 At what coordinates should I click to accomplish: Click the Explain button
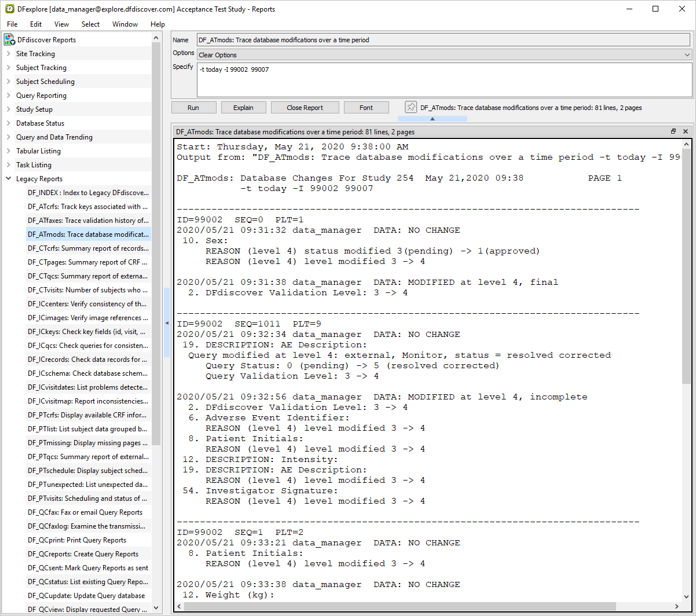(x=243, y=108)
